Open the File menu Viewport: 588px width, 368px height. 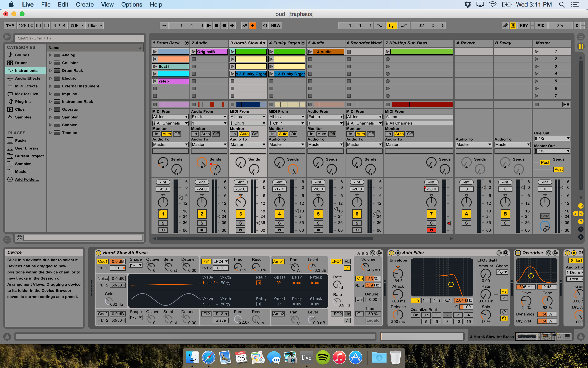(46, 4)
